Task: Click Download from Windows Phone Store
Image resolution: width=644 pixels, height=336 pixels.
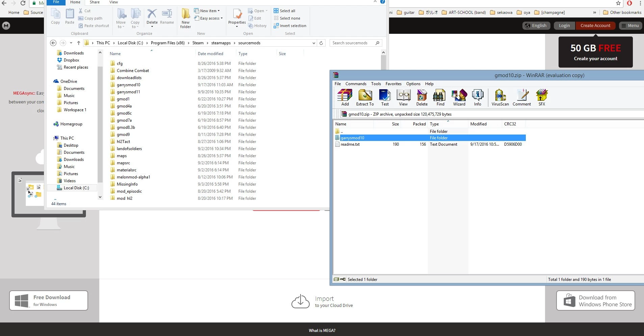Action: tap(596, 301)
